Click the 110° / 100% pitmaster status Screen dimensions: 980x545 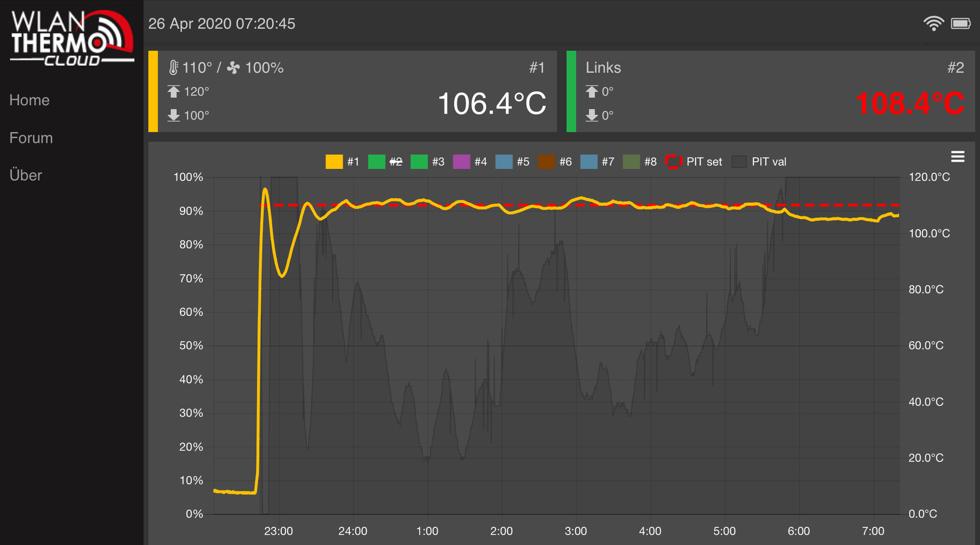[x=226, y=68]
